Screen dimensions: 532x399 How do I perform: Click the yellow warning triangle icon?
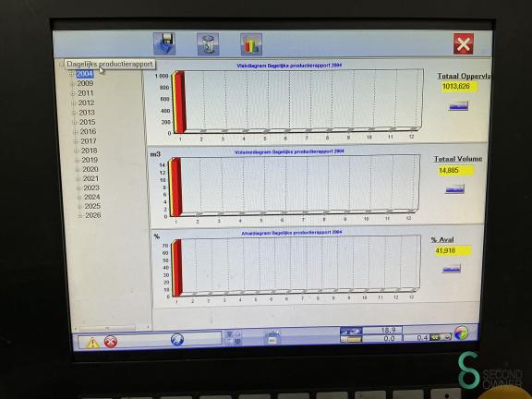point(92,343)
